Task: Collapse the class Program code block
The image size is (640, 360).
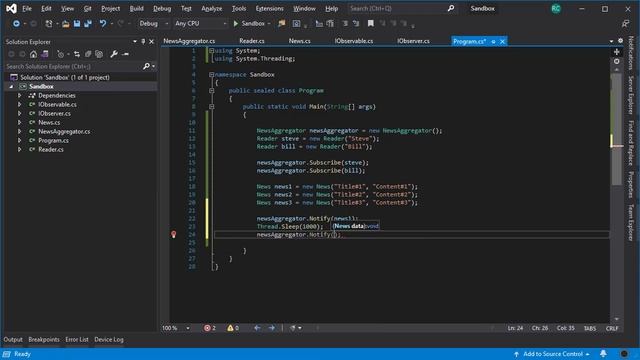Action: coord(211,91)
